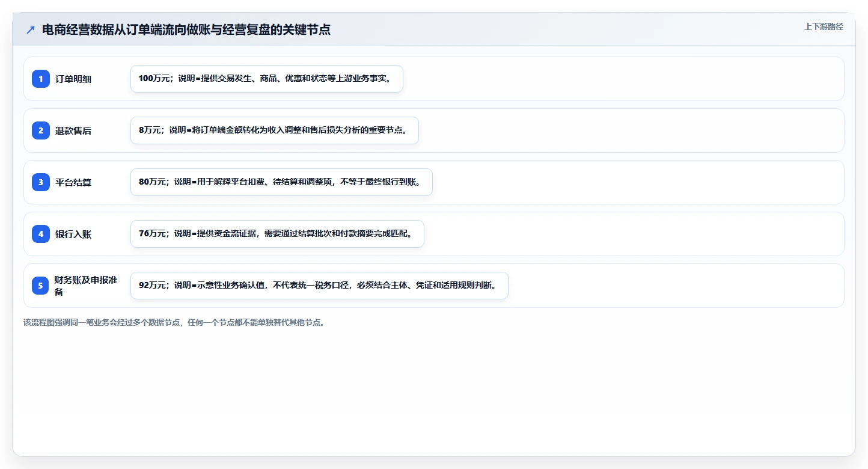Click the 上下游路径 label in header
This screenshot has width=868, height=469.
[x=824, y=26]
